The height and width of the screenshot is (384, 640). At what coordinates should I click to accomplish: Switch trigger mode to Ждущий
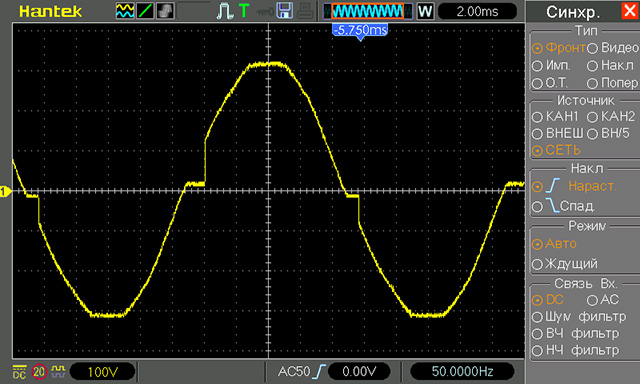(565, 264)
